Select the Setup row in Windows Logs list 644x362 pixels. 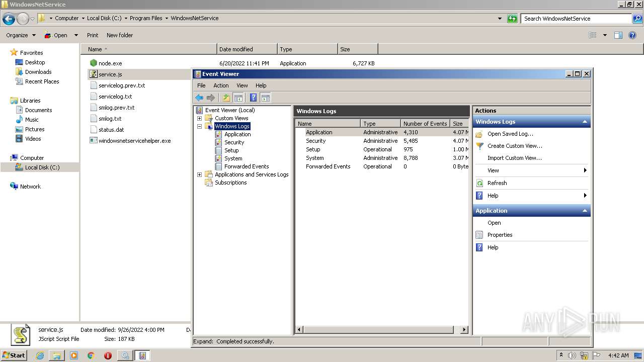[382, 149]
